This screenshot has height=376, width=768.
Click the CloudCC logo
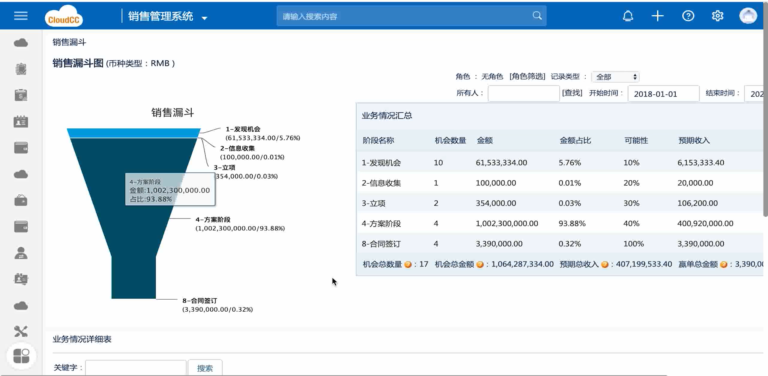[x=64, y=16]
